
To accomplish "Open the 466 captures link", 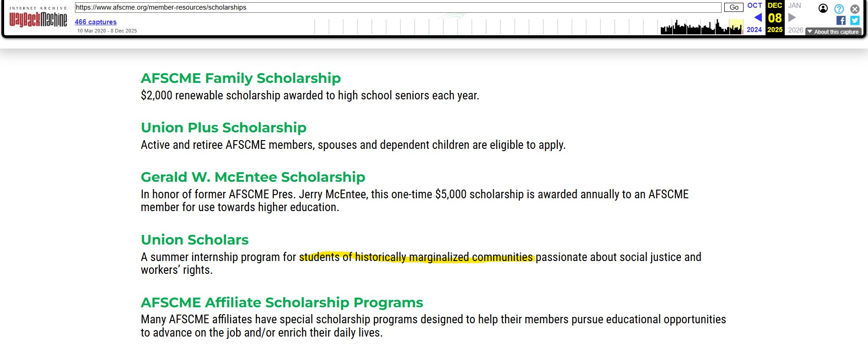I will [x=96, y=22].
